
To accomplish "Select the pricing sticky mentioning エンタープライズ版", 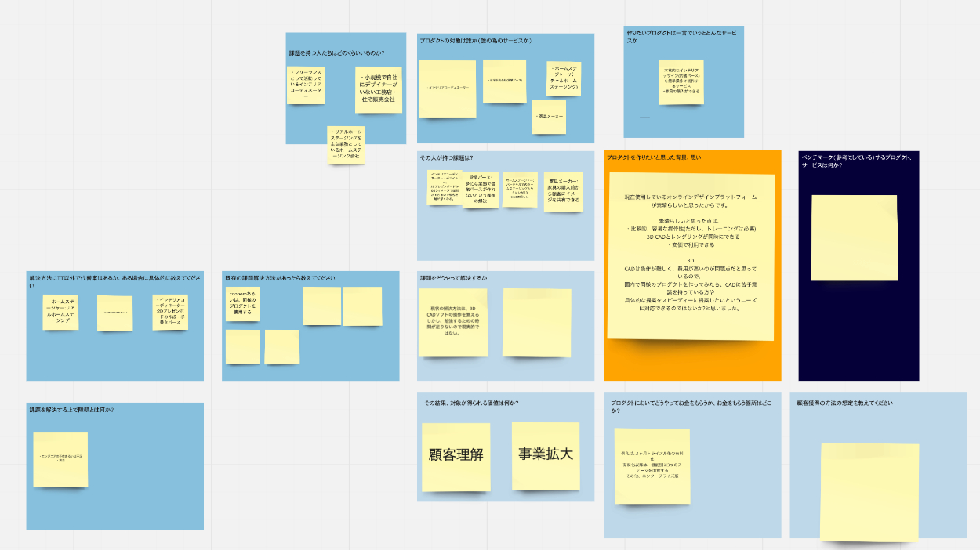I will (652, 465).
